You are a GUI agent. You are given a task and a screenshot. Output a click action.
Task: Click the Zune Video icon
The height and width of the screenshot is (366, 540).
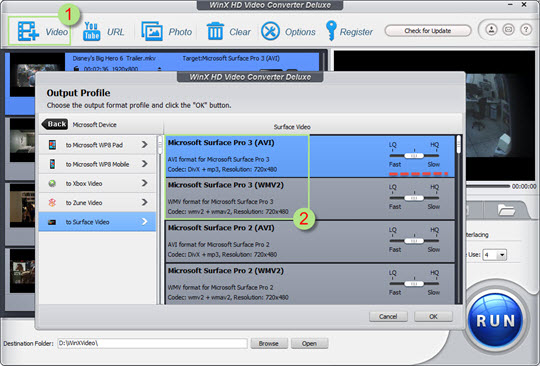pos(52,202)
